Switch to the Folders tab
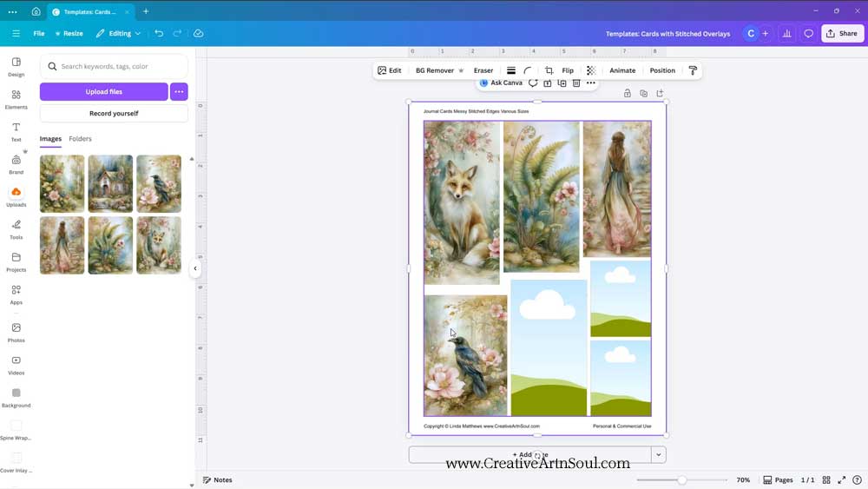This screenshot has width=868, height=489. pos(80,139)
